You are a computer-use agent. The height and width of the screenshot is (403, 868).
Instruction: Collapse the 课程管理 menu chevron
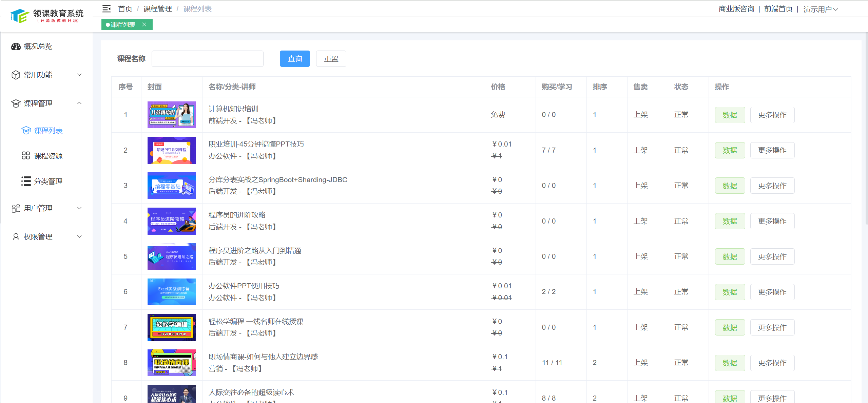click(79, 103)
